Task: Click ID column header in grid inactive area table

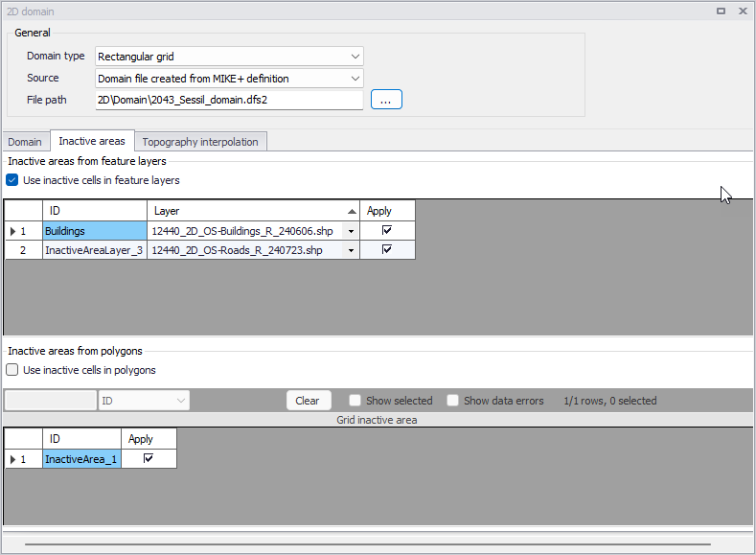Action: pyautogui.click(x=82, y=439)
